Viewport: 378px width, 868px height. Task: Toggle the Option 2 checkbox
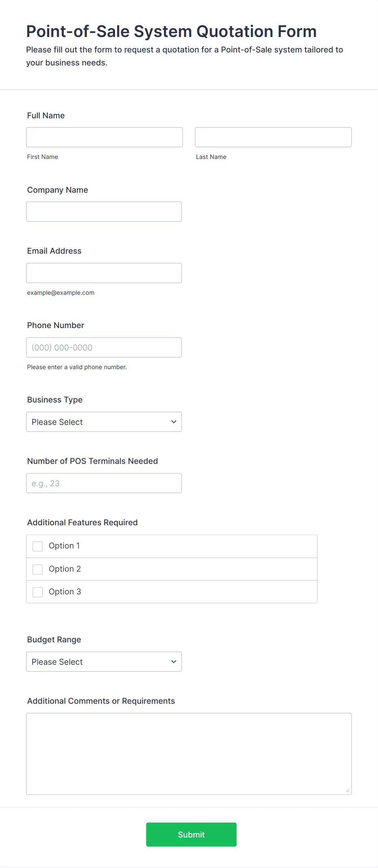[x=38, y=570]
